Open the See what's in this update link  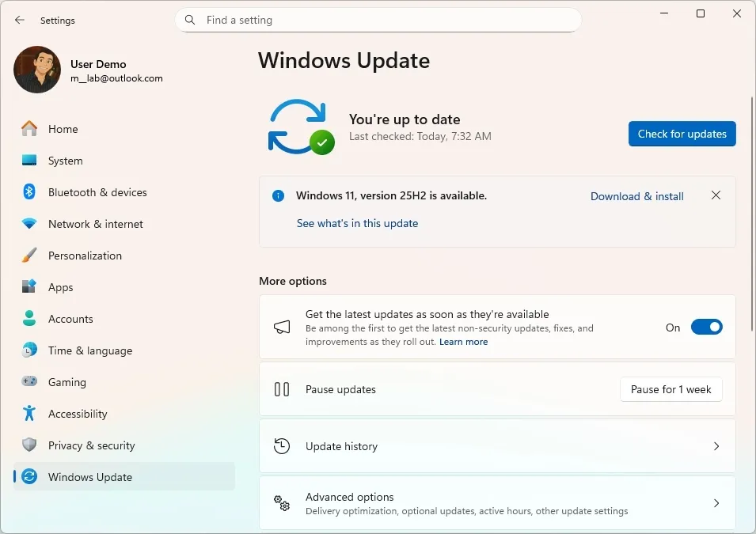click(357, 223)
